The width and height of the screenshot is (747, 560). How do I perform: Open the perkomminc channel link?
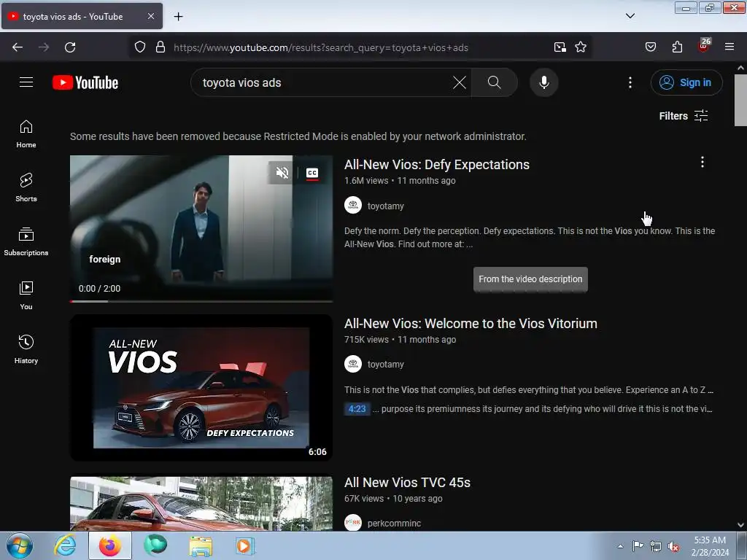click(394, 524)
